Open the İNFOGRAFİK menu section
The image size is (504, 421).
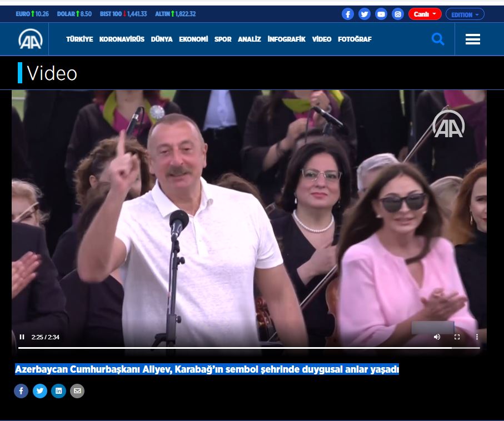pyautogui.click(x=286, y=39)
